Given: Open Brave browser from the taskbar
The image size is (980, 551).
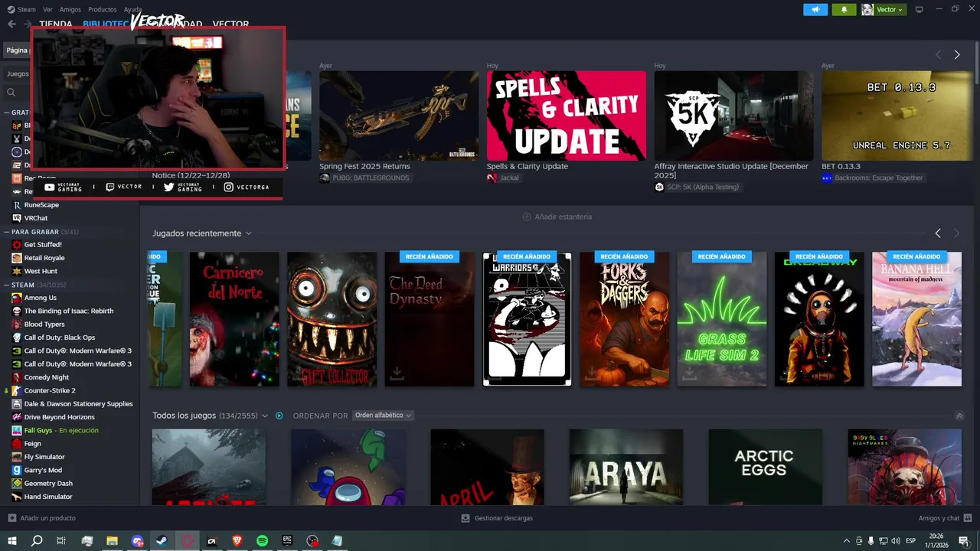Looking at the screenshot, I should 237,540.
